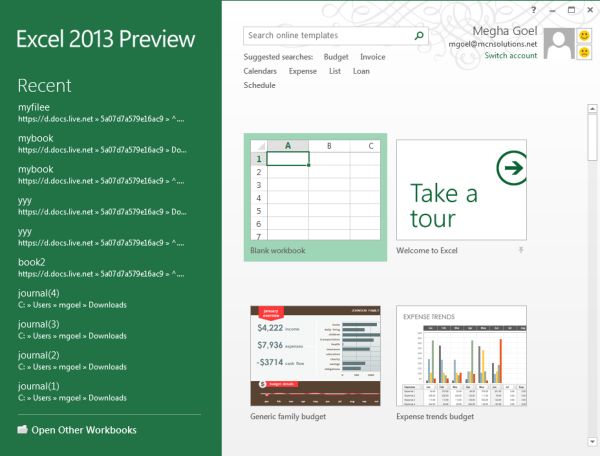Click the Megha Goel account name
This screenshot has height=456, width=600.
[505, 31]
